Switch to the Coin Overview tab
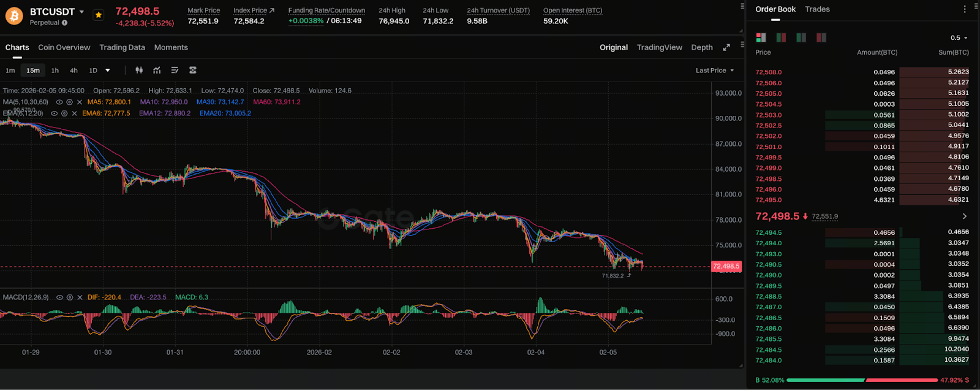The image size is (980, 390). point(64,47)
